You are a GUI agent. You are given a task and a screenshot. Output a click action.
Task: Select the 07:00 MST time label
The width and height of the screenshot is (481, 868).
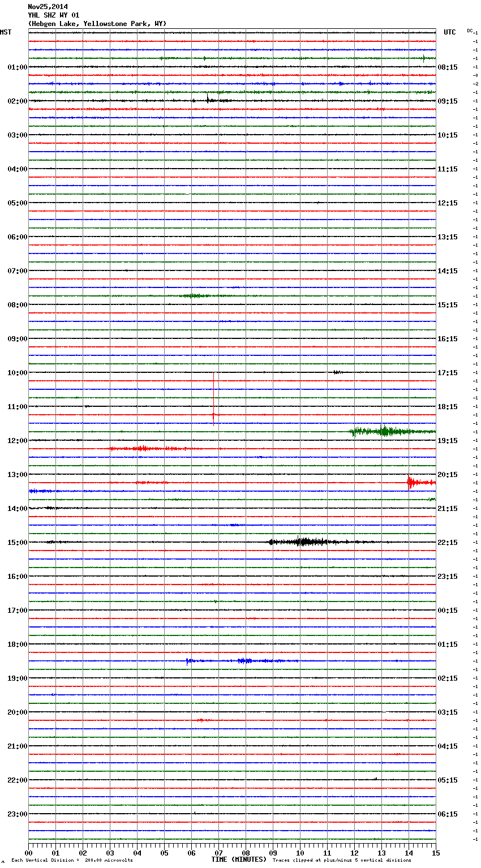pyautogui.click(x=17, y=271)
